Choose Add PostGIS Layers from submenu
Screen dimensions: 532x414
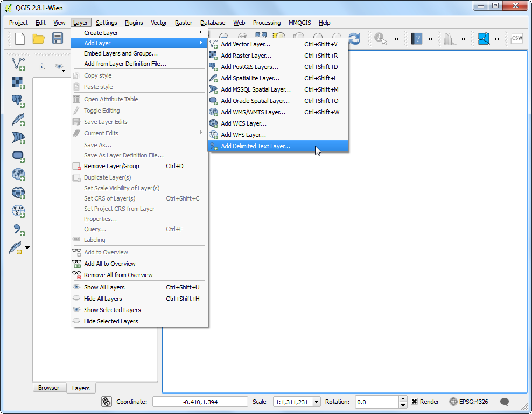[x=278, y=67]
